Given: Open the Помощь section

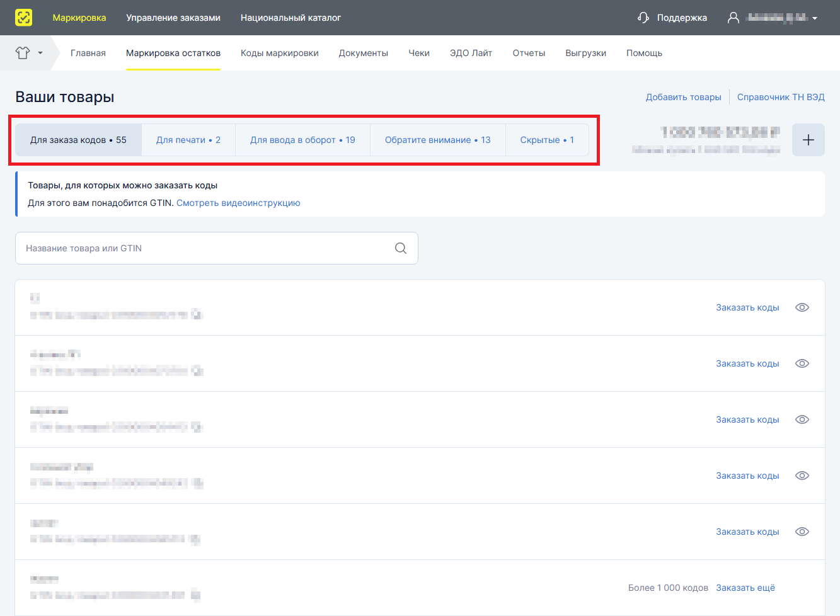Looking at the screenshot, I should [644, 53].
